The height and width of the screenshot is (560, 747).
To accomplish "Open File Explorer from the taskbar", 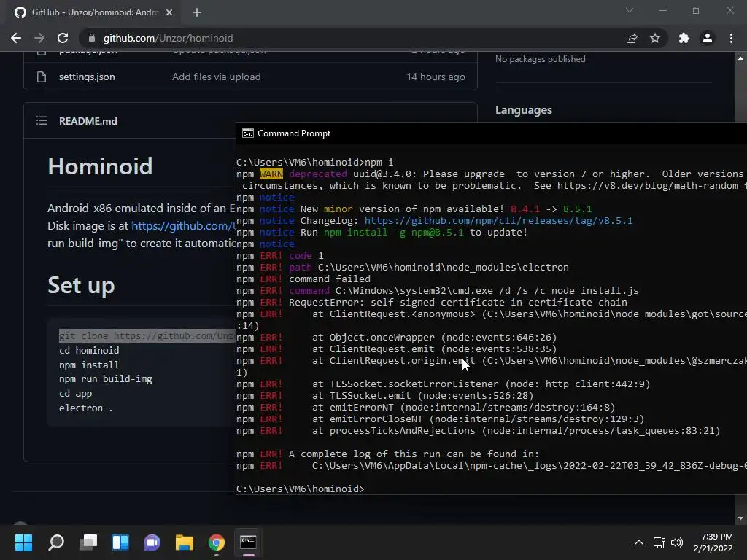I will coord(185,542).
